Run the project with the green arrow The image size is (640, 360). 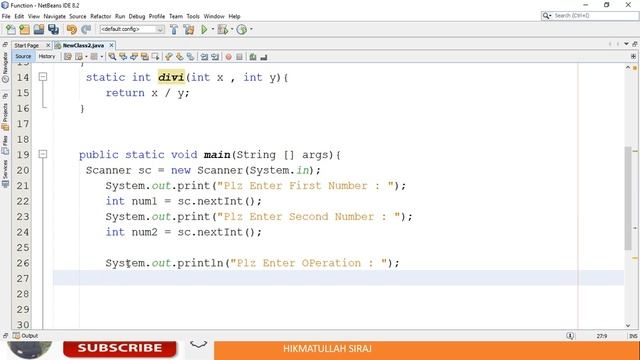[x=204, y=29]
